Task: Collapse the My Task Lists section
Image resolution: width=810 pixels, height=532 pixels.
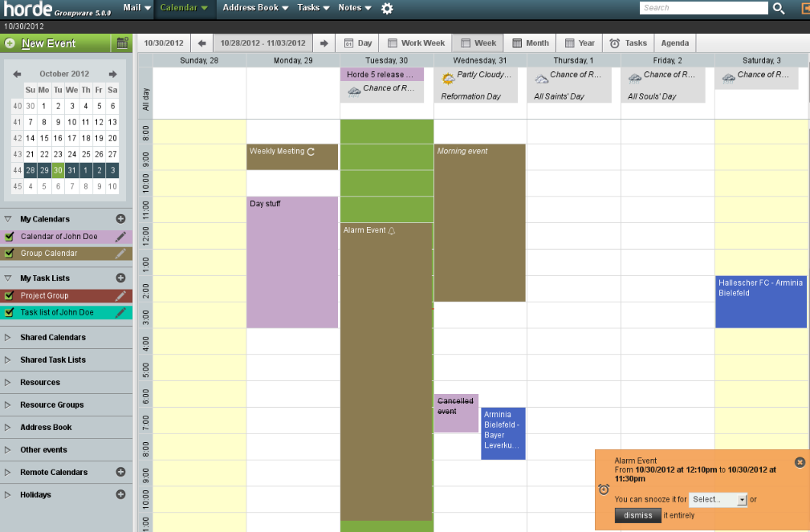Action: coord(8,278)
